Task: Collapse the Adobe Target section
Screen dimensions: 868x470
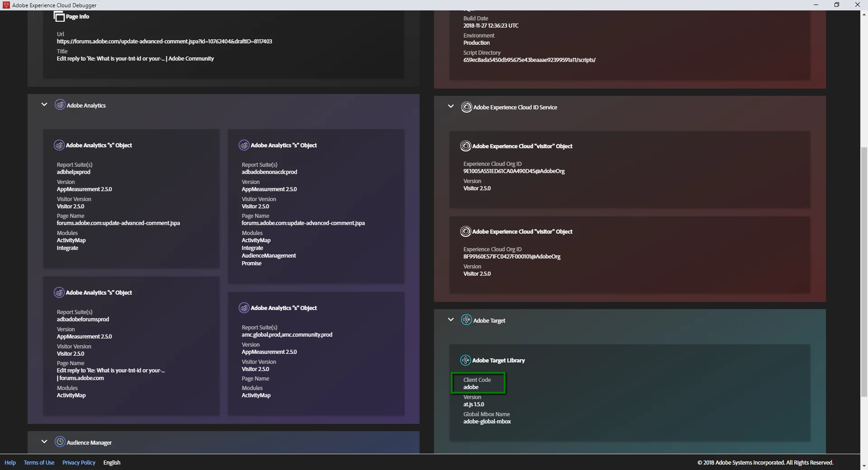Action: pyautogui.click(x=451, y=320)
